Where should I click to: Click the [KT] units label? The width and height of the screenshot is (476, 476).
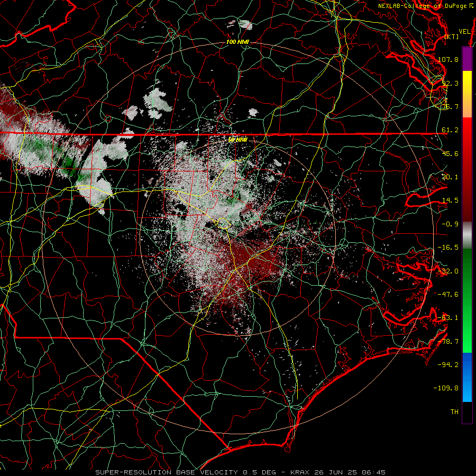point(452,36)
